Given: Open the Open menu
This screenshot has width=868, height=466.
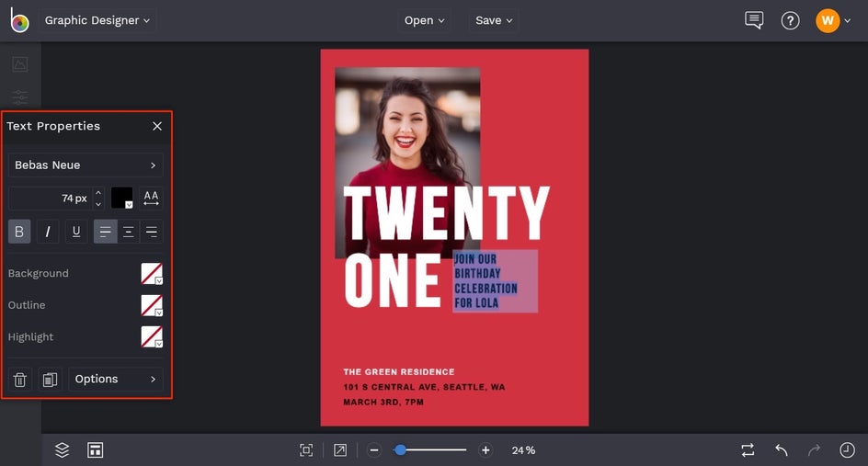Looking at the screenshot, I should 424,20.
